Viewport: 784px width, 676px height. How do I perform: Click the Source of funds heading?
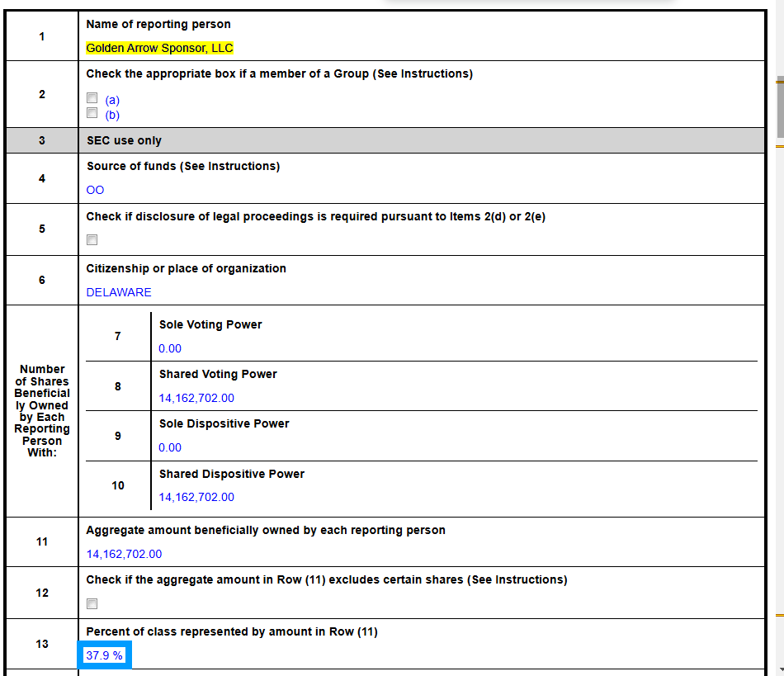click(183, 166)
